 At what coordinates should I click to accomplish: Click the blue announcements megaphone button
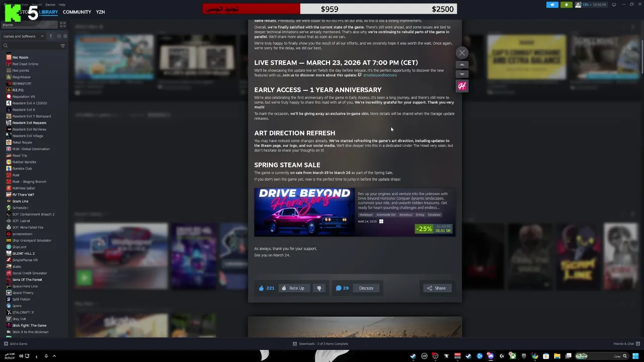tap(552, 5)
